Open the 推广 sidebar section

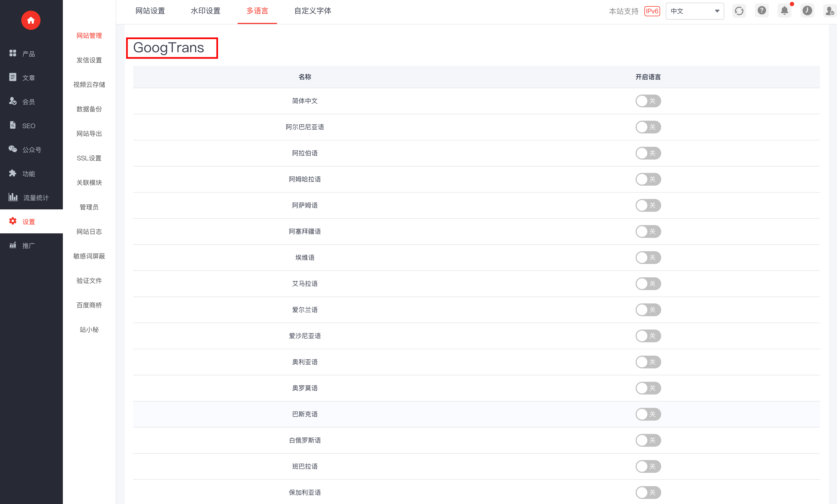tap(31, 245)
